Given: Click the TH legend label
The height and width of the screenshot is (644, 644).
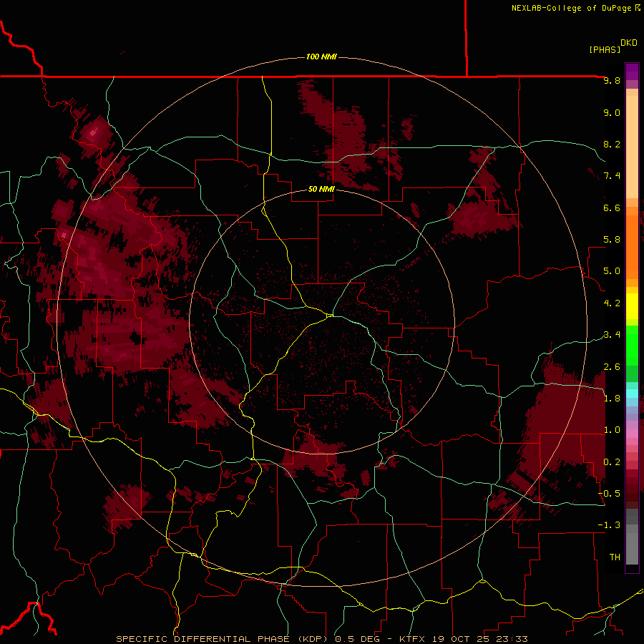Looking at the screenshot, I should pyautogui.click(x=615, y=557).
